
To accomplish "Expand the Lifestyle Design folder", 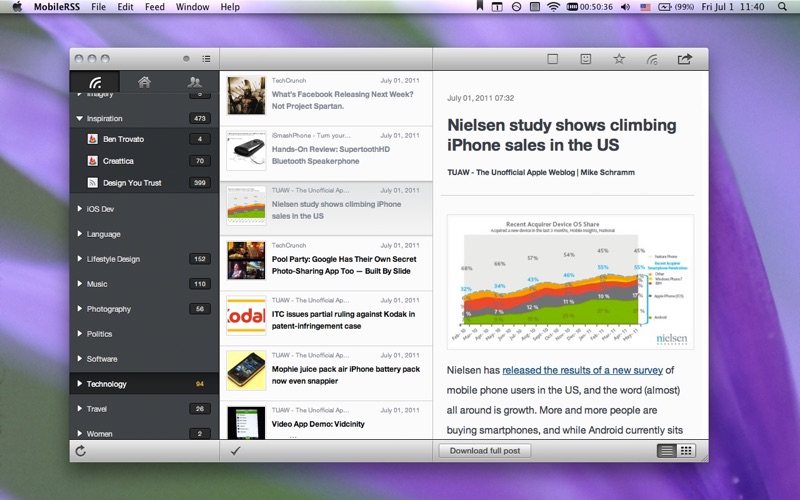I will (x=80, y=259).
